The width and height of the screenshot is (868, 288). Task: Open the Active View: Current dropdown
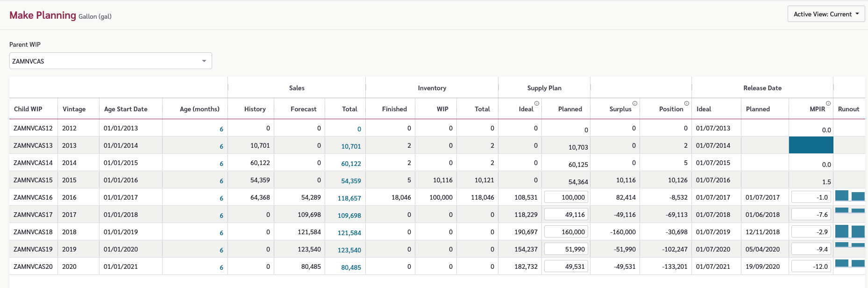pos(826,14)
